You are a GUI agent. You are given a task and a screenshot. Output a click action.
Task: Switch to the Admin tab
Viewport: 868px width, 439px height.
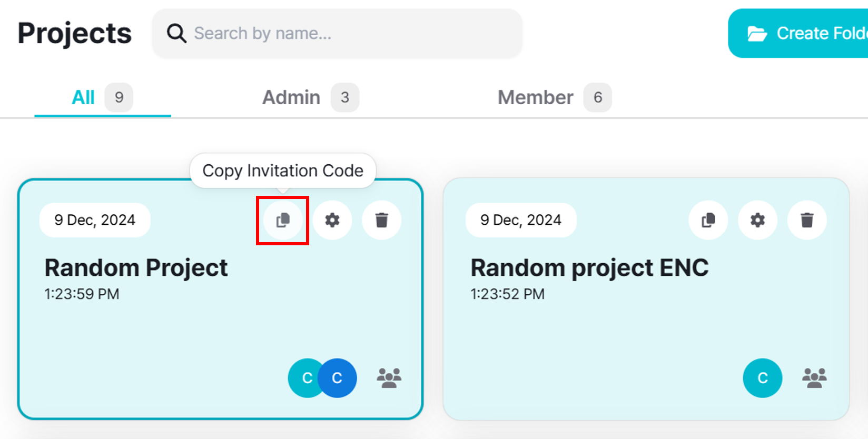[x=291, y=97]
